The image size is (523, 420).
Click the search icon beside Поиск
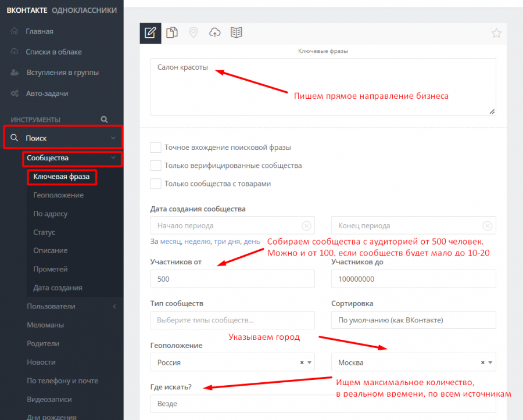pyautogui.click(x=14, y=138)
